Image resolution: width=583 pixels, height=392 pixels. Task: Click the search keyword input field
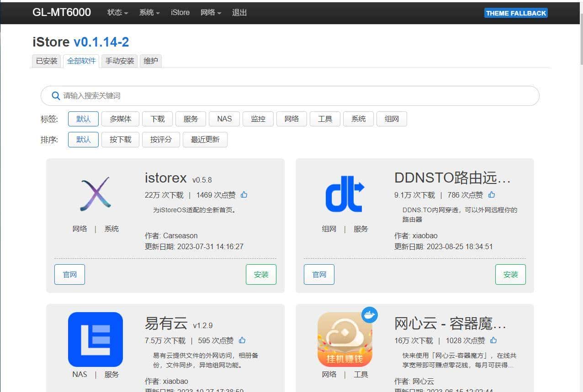(x=228, y=96)
